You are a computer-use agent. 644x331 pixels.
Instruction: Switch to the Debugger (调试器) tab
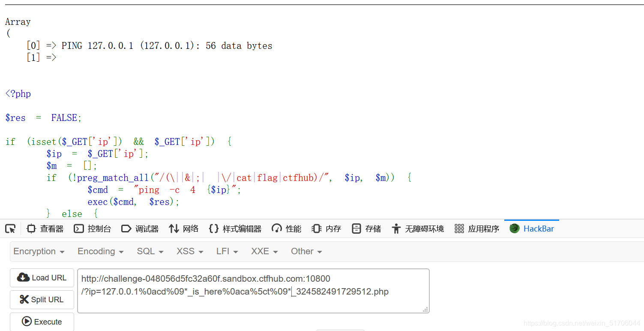tap(140, 229)
